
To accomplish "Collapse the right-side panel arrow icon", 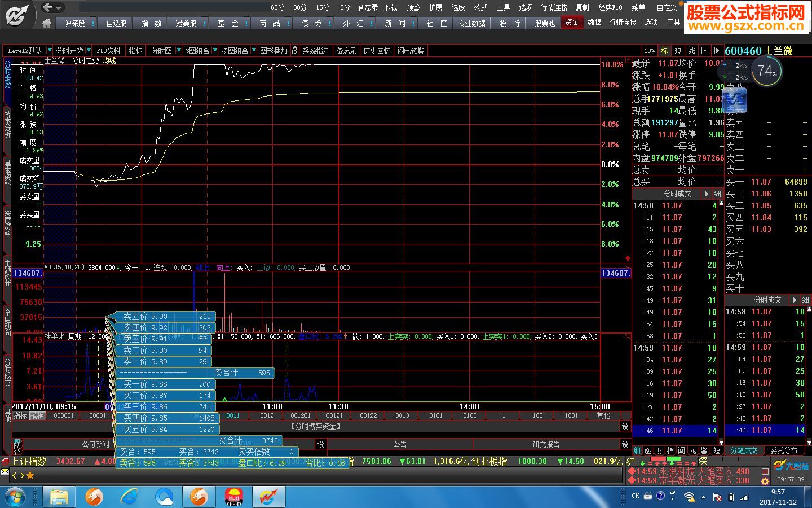I will pos(718,51).
